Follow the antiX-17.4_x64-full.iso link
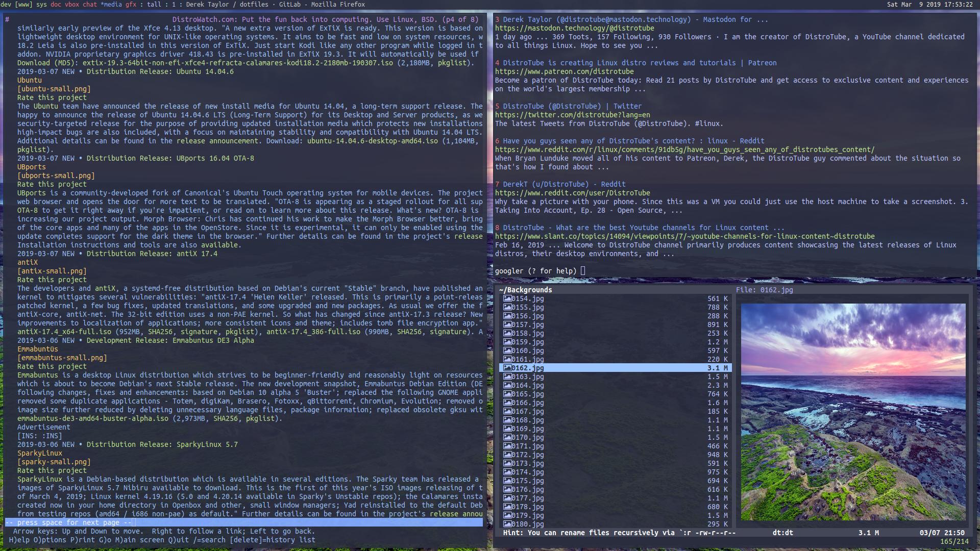Viewport: 980px width, 551px height. [64, 332]
